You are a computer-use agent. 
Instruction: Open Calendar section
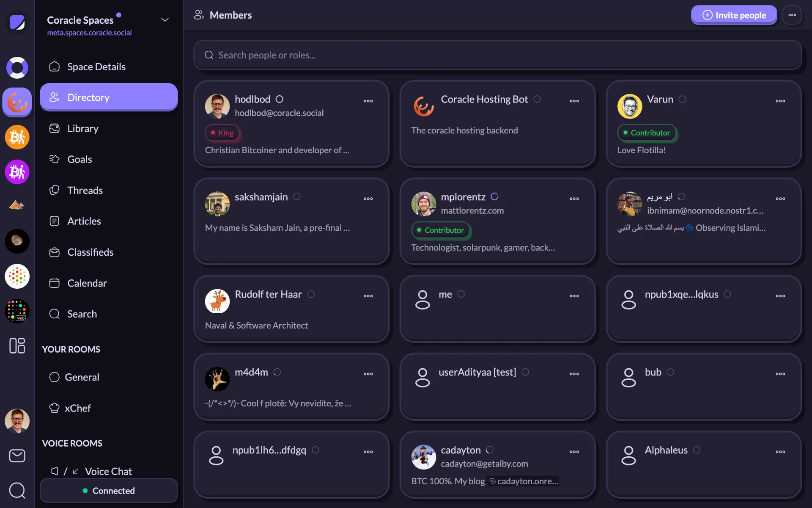(109, 283)
